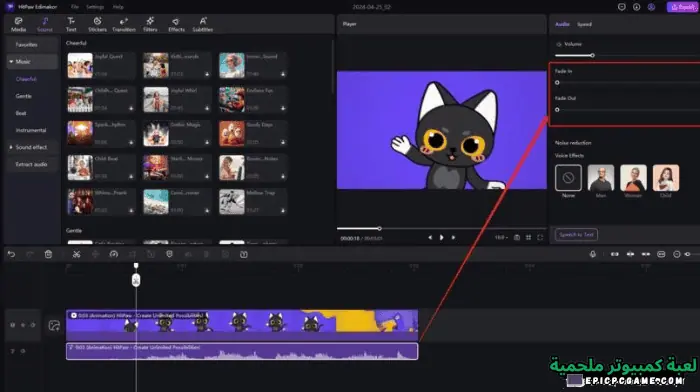This screenshot has width=700, height=392.
Task: Click the Noise reduction label
Action: click(573, 143)
